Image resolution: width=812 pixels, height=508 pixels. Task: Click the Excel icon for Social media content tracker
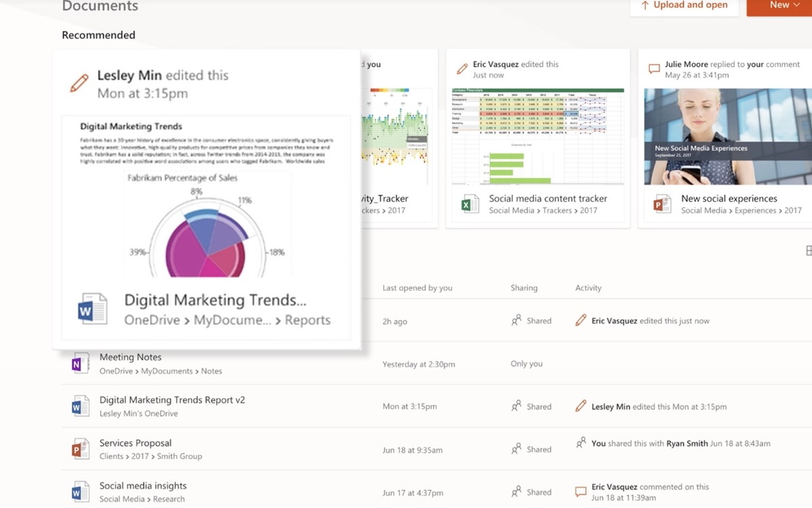[x=470, y=204]
